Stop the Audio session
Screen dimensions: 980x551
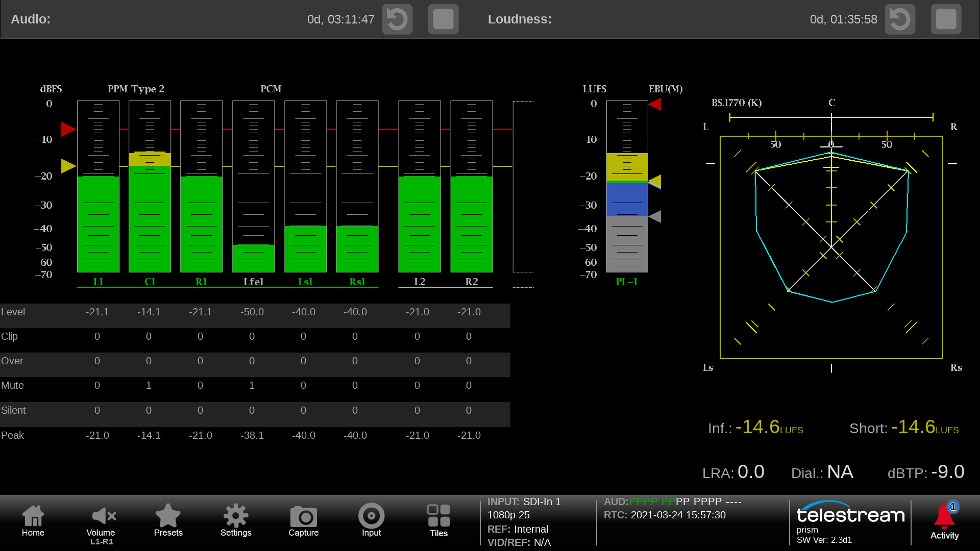coord(443,19)
